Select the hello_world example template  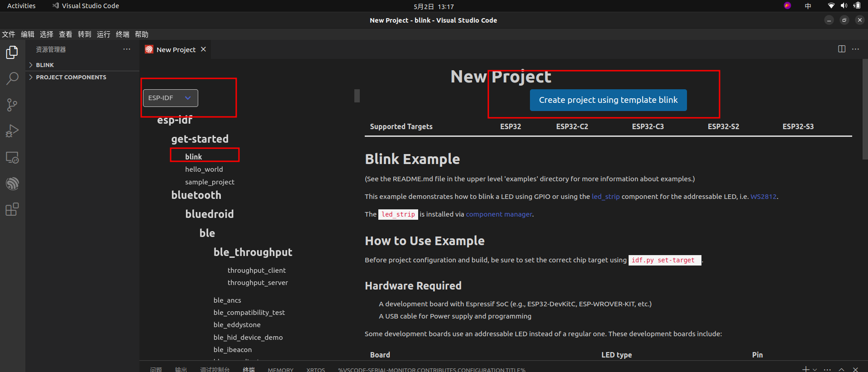204,169
